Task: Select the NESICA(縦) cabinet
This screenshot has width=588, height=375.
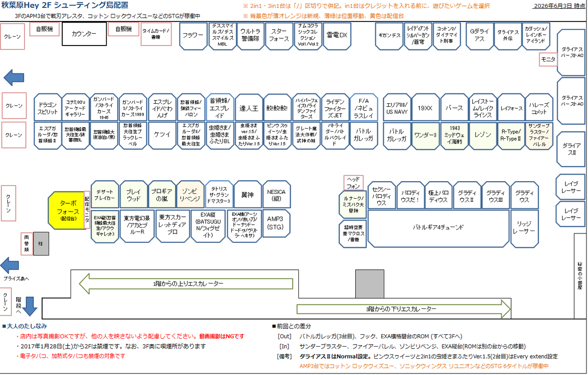Action: pyautogui.click(x=276, y=195)
